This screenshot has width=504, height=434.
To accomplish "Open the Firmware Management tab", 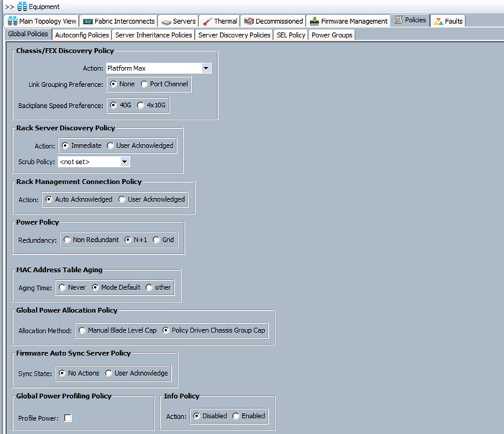I will 348,22.
